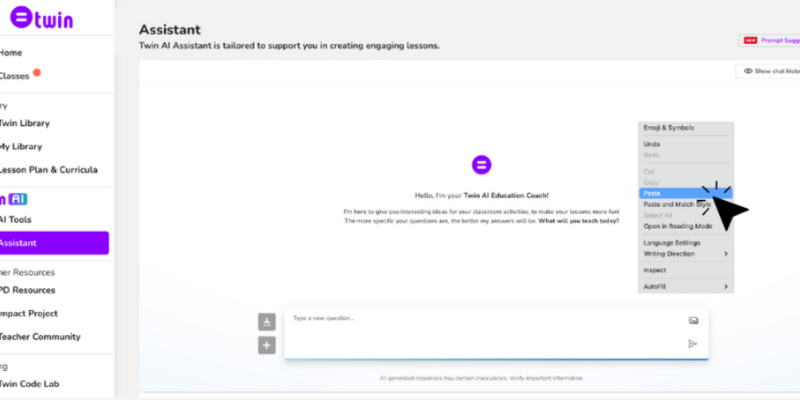
Task: Expand the AutoFill submenu arrow
Action: pyautogui.click(x=726, y=287)
